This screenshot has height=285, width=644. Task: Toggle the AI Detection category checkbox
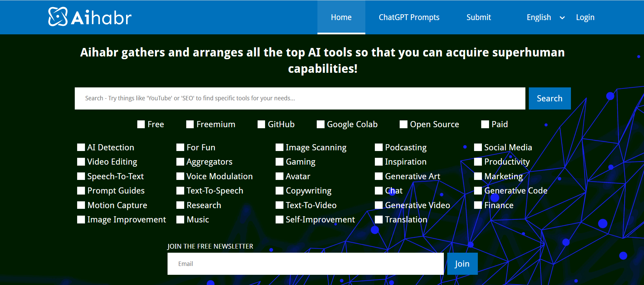pos(81,147)
